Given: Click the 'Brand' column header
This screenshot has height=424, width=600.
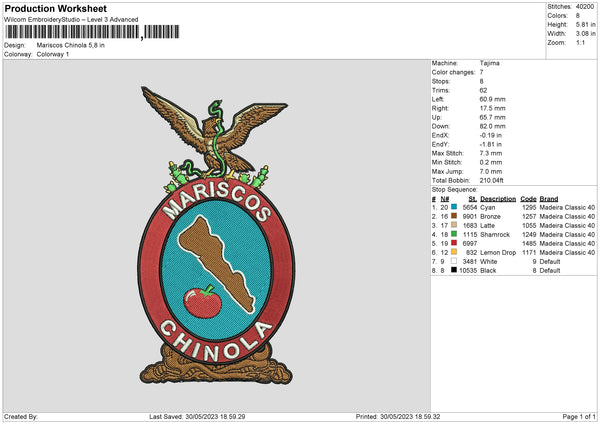Looking at the screenshot, I should pos(549,199).
